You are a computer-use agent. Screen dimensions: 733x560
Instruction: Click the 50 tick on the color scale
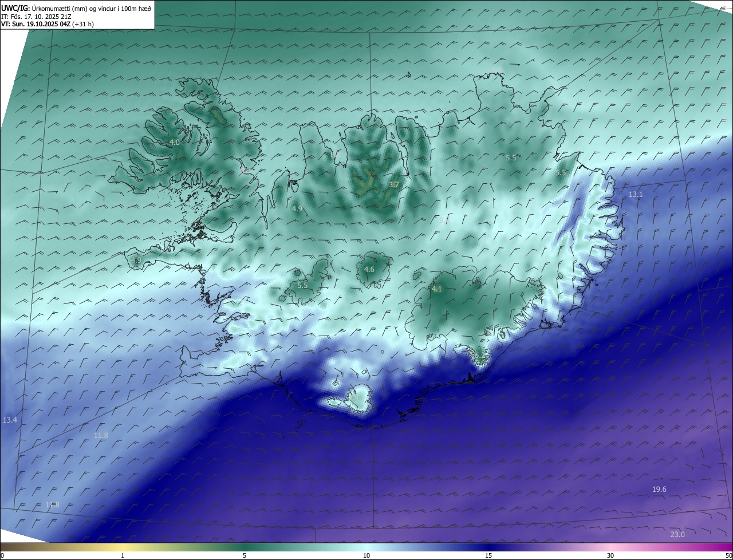tap(728, 555)
